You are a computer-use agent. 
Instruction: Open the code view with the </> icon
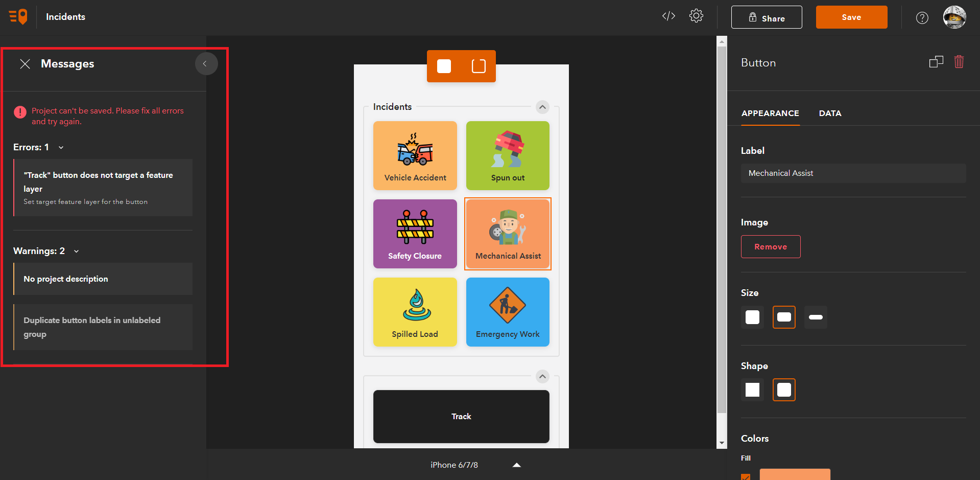[x=668, y=16]
